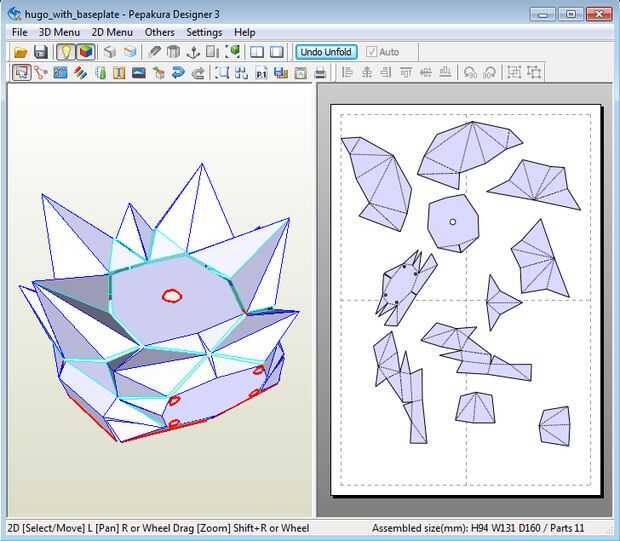Screen dimensions: 620x541
Task: Select the Select/Move tool icon
Action: click(x=21, y=73)
